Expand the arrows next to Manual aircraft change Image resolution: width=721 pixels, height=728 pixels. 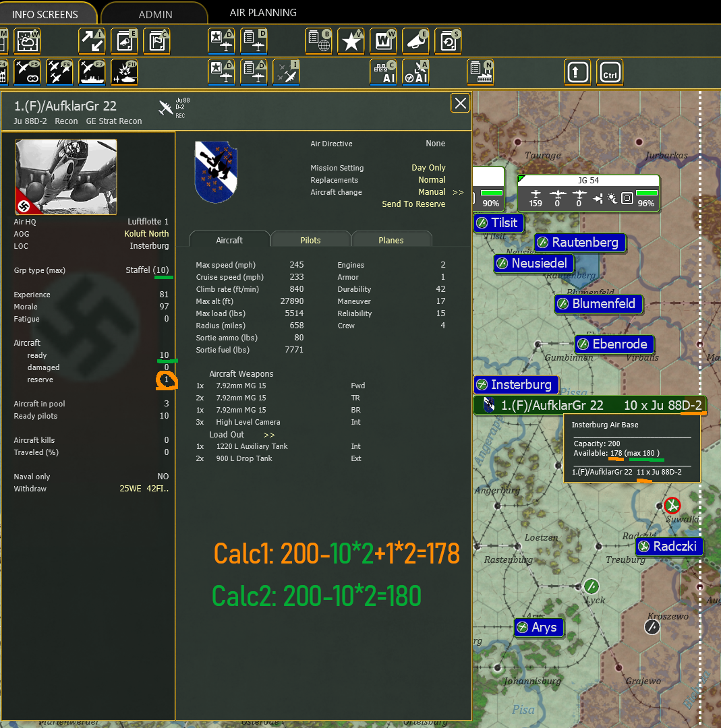click(458, 192)
